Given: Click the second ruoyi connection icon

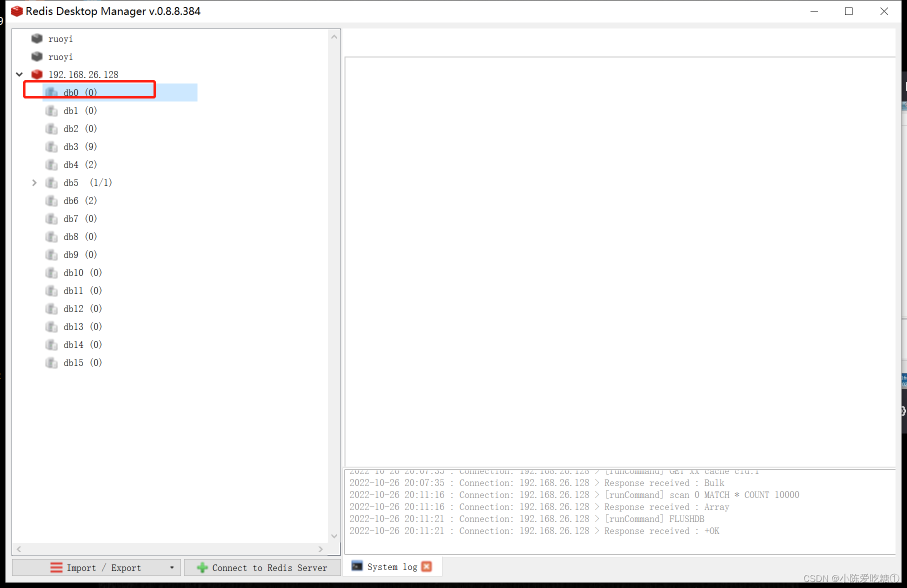Looking at the screenshot, I should (37, 56).
